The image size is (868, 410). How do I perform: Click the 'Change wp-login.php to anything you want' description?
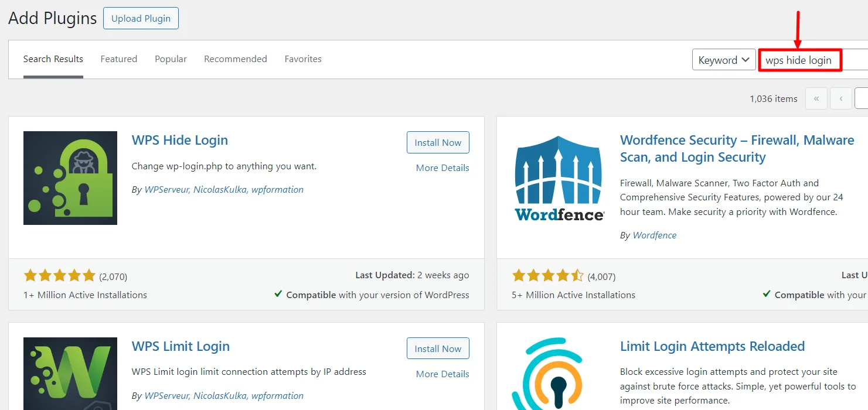click(224, 166)
